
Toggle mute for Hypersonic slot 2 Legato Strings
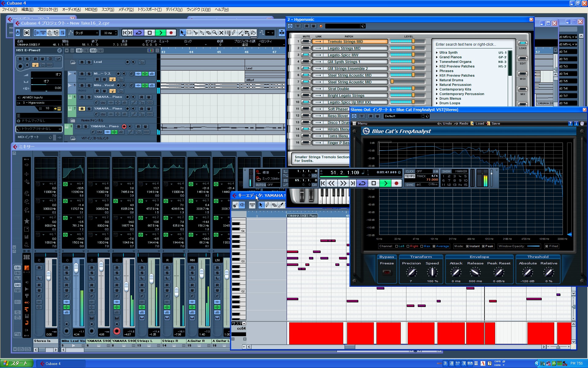306,48
